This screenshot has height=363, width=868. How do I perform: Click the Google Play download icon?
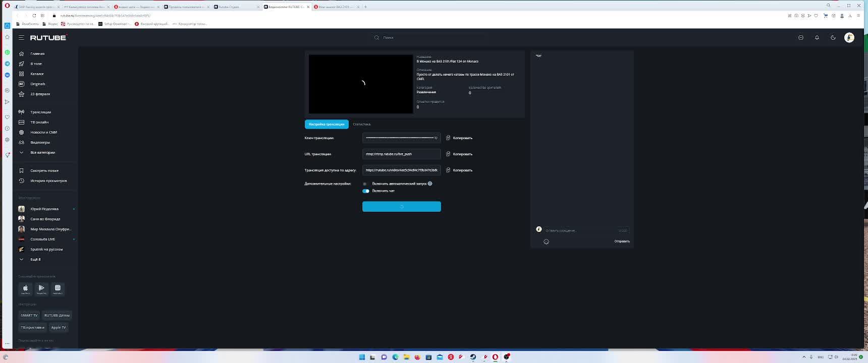coord(41,289)
